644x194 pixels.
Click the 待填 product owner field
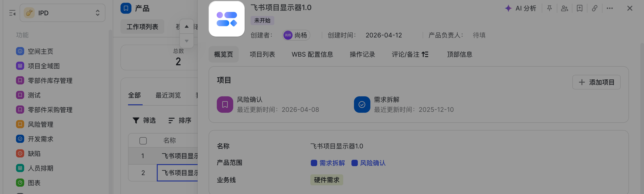(479, 35)
